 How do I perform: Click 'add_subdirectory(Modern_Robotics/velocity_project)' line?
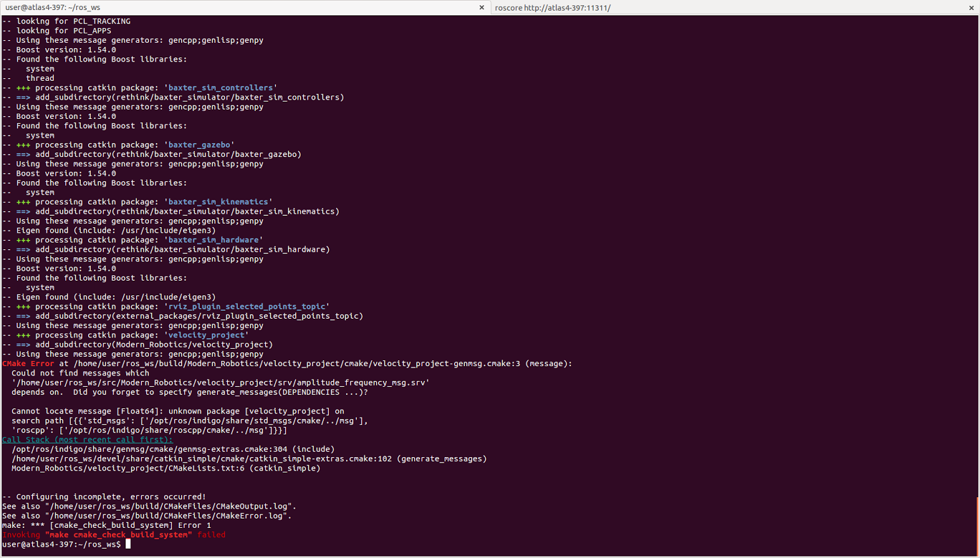click(x=137, y=345)
